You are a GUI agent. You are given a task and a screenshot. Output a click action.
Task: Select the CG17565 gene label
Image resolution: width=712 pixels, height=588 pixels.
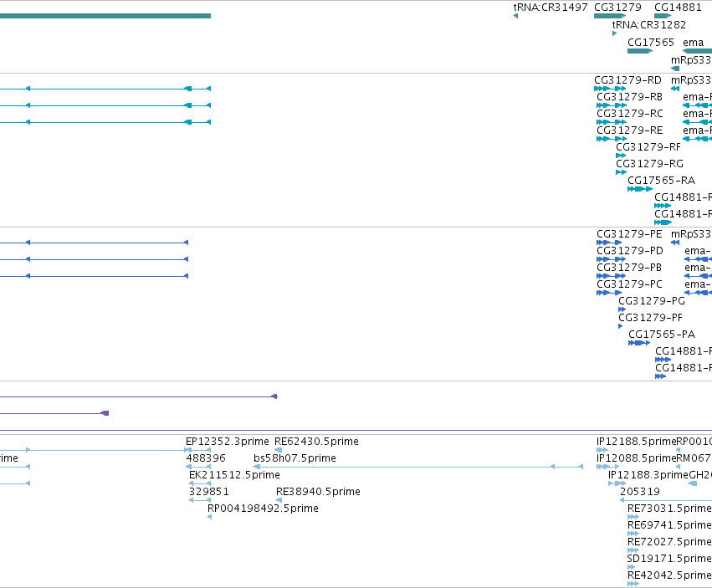[x=651, y=42]
